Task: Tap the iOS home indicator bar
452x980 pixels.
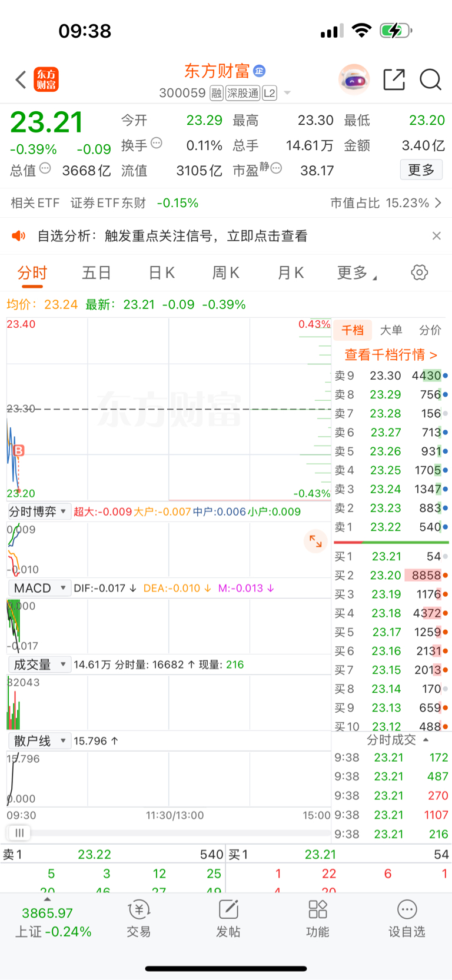Action: (x=226, y=968)
